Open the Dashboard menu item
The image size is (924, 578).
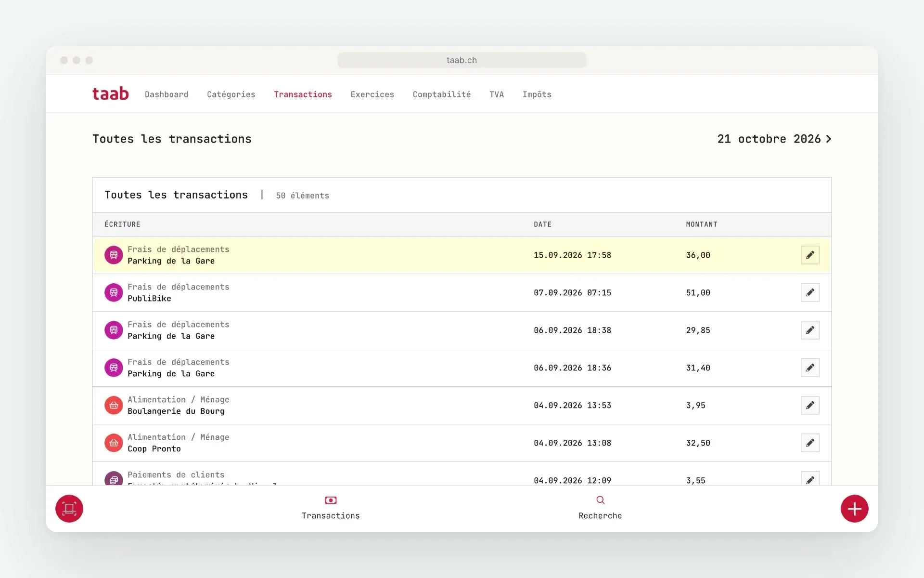[167, 94]
